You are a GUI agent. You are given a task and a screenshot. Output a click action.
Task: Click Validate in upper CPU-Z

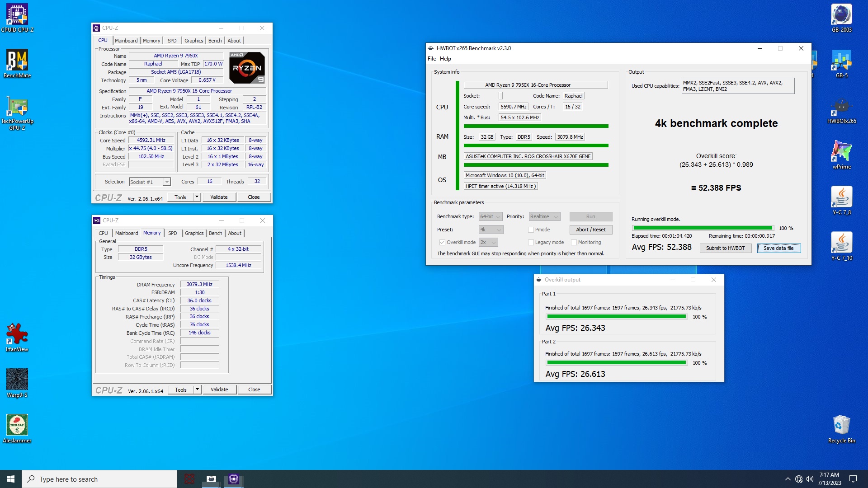(219, 197)
